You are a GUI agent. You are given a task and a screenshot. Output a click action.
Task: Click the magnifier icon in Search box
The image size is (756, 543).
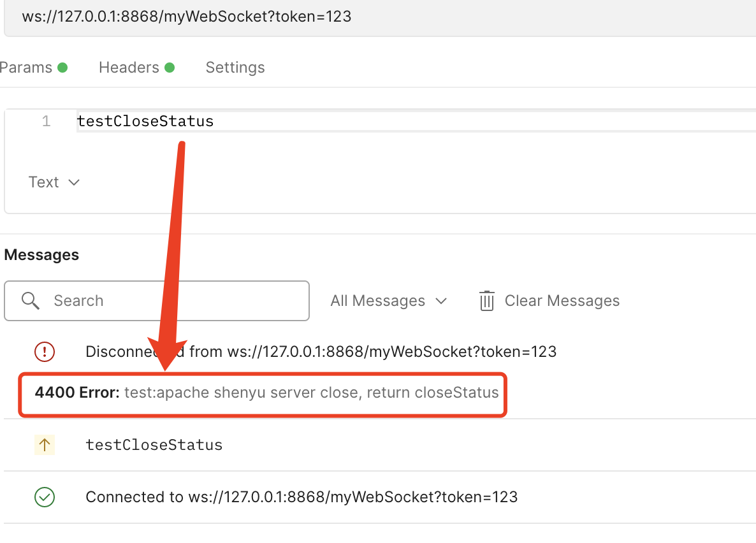click(31, 300)
